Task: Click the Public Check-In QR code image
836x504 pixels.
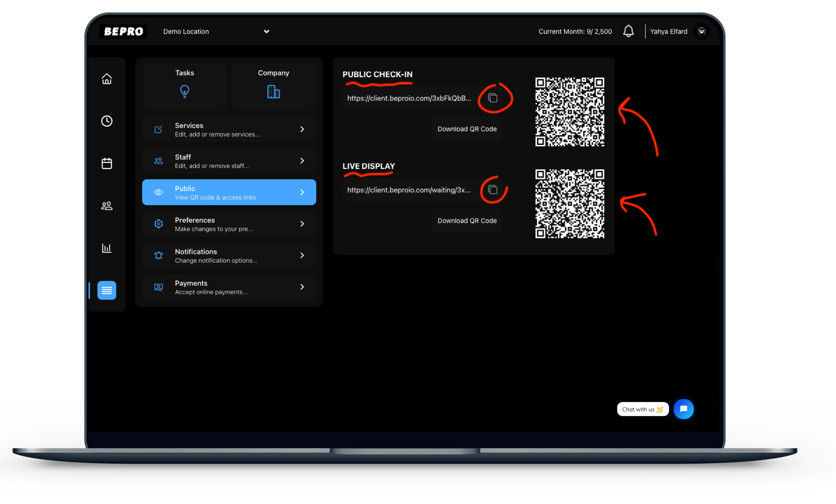Action: pos(570,112)
